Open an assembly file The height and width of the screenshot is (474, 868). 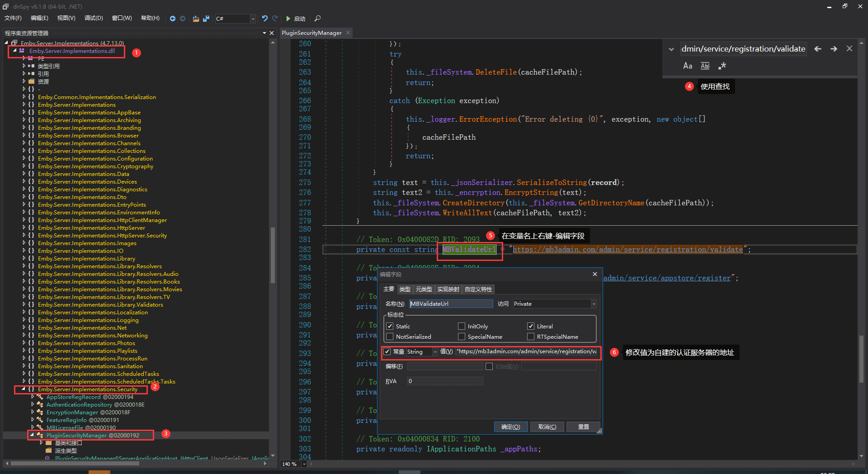(x=196, y=19)
